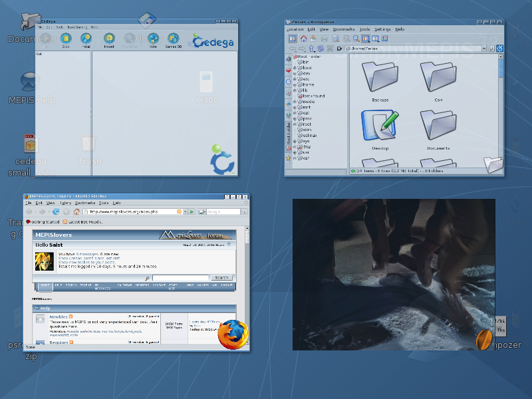Click the Konqueror file view vertical scrollbar
Image resolution: width=532 pixels, height=399 pixels.
(501, 100)
